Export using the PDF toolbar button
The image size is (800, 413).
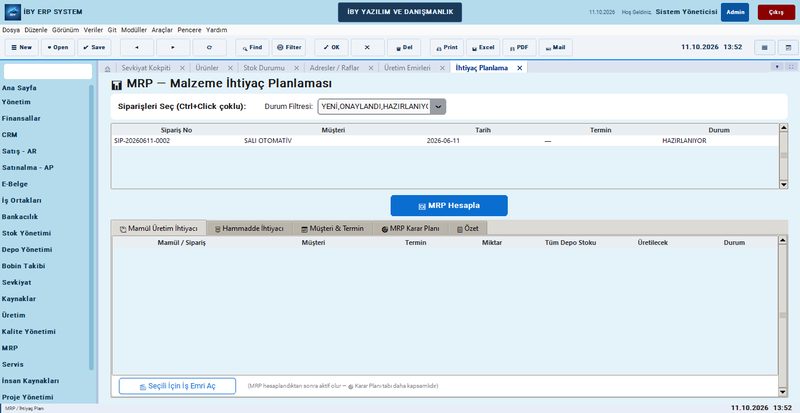(x=519, y=47)
